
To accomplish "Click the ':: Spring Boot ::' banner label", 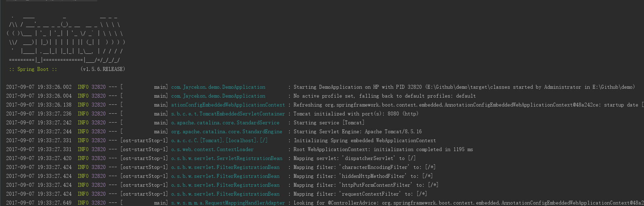I will click(x=33, y=69).
